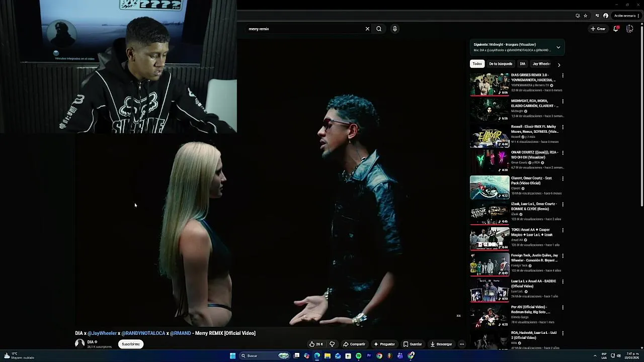
Task: Click the Descargar download button
Action: (x=441, y=344)
